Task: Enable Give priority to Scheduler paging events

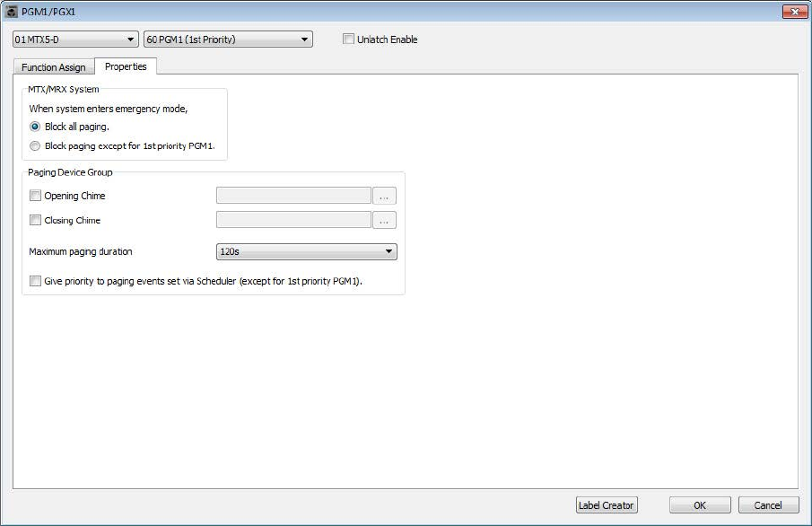Action: 35,281
